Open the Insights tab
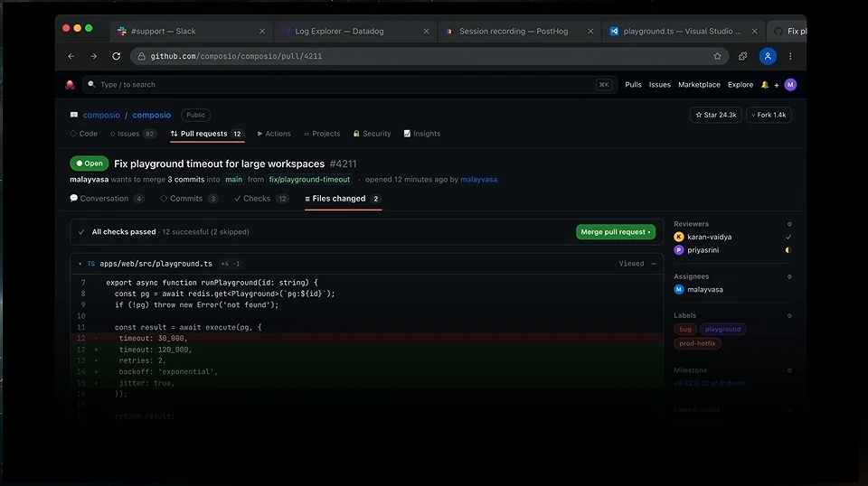The height and width of the screenshot is (486, 868). point(422,134)
